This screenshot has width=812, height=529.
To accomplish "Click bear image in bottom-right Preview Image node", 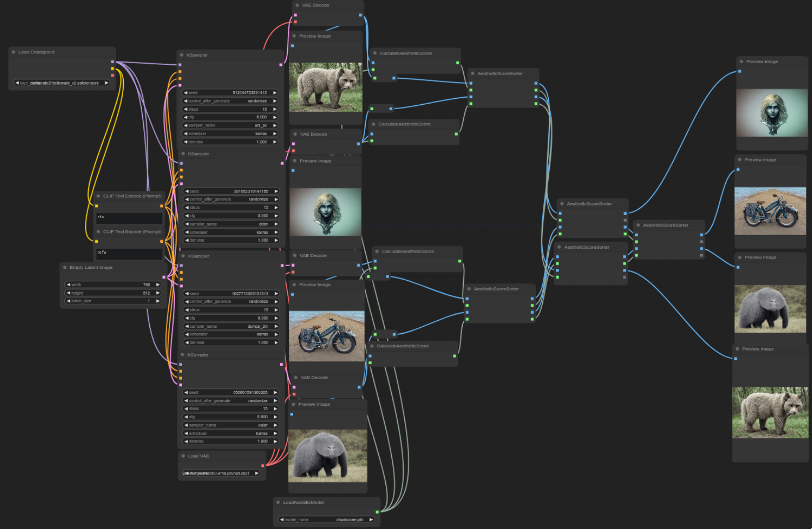I will 770,412.
